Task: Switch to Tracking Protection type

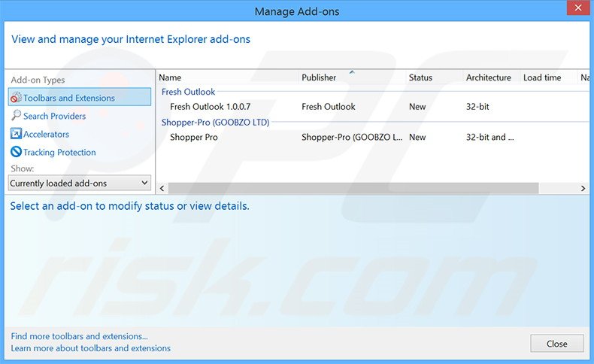Action: (x=59, y=152)
